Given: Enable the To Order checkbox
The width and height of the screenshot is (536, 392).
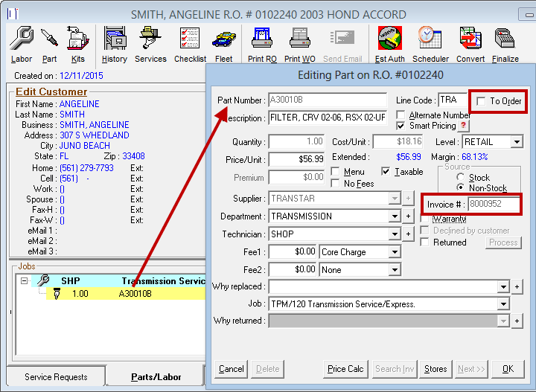Looking at the screenshot, I should point(482,101).
